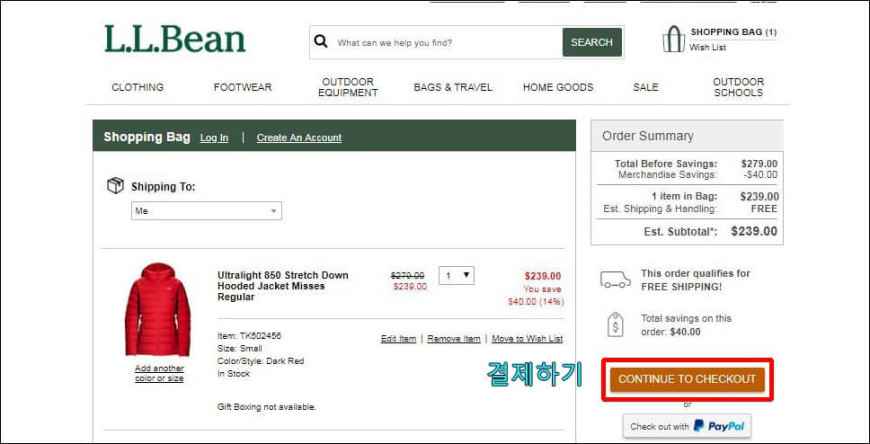Open the Shopping Bag (1) link
870x444 pixels.
[x=733, y=32]
